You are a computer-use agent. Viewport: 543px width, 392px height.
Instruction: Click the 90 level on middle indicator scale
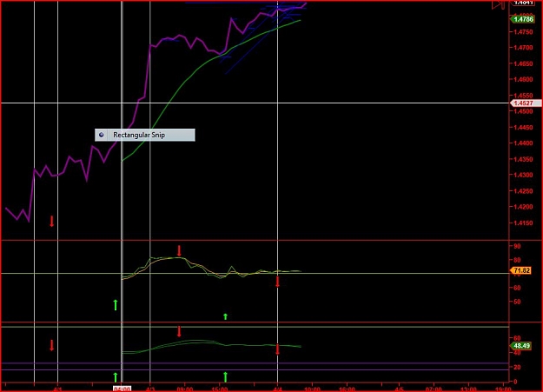[x=517, y=246]
